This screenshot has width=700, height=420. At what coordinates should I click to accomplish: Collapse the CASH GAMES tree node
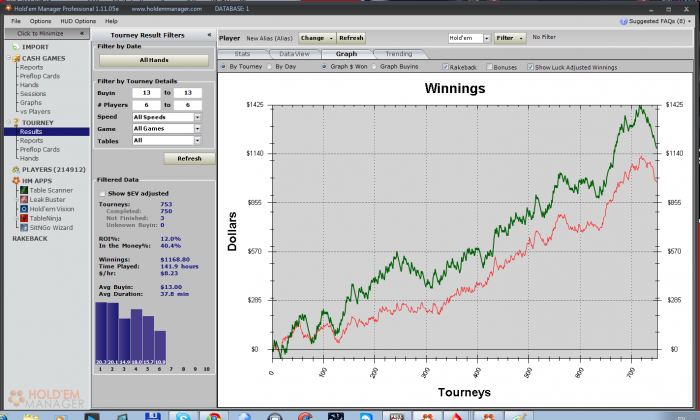click(8, 58)
